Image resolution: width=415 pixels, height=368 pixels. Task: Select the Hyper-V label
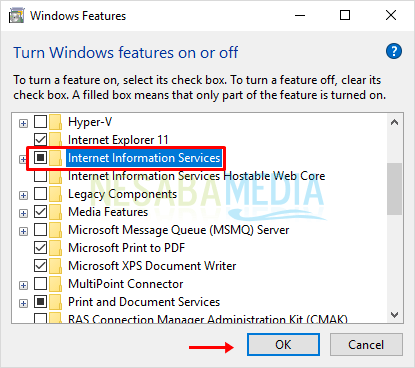[90, 122]
